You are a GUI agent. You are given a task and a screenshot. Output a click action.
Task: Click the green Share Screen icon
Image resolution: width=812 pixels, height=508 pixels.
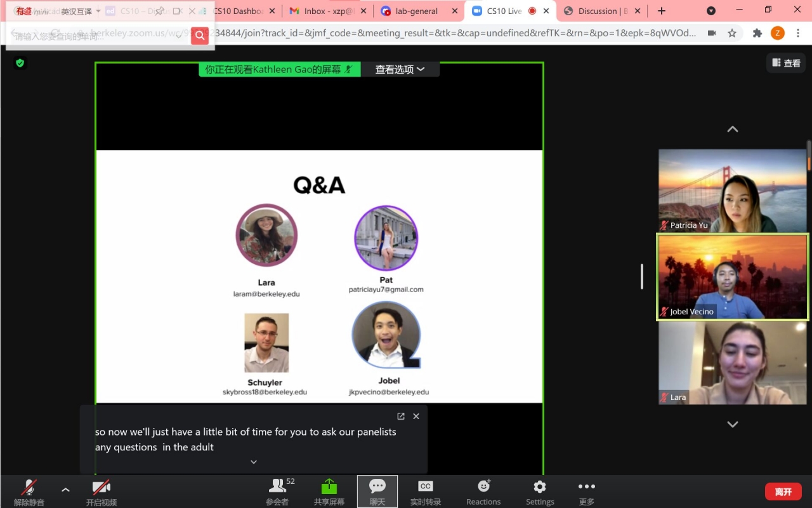click(329, 487)
